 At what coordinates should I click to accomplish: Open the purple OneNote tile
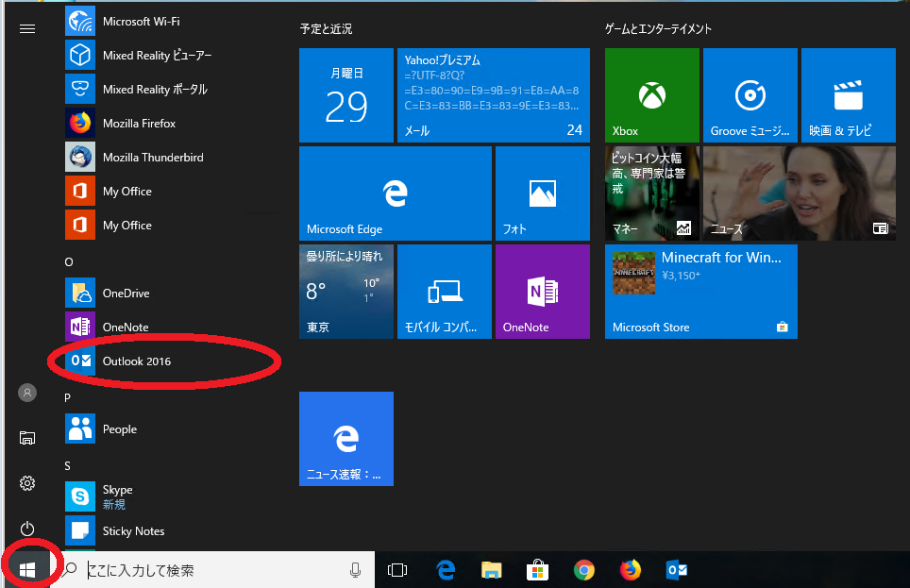point(543,292)
